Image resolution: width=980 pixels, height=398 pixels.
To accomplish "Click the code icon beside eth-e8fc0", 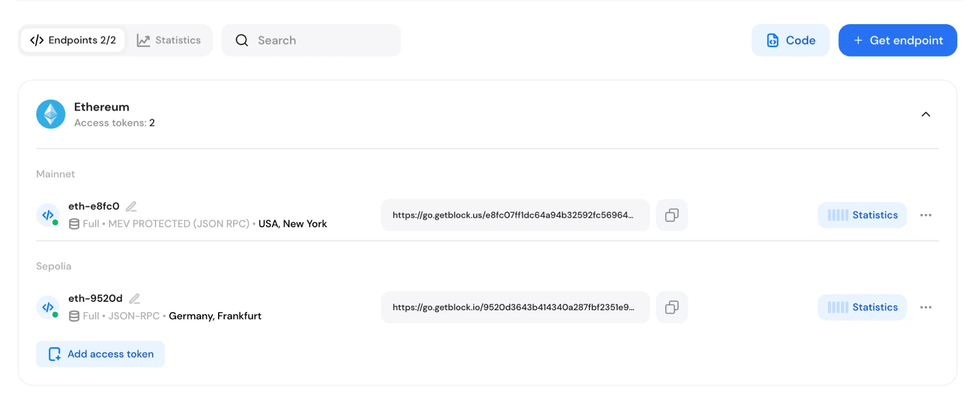I will click(x=47, y=215).
